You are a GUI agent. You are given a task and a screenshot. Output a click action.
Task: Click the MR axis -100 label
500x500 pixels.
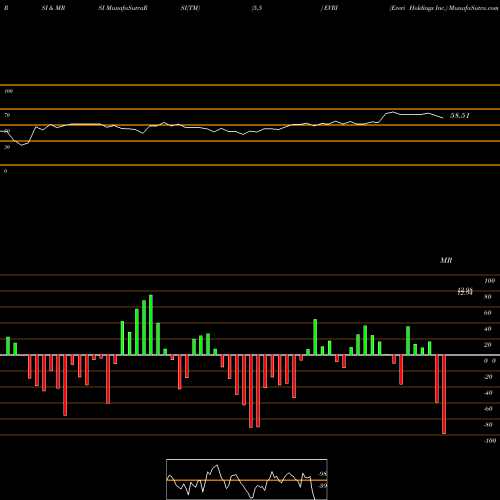click(490, 441)
